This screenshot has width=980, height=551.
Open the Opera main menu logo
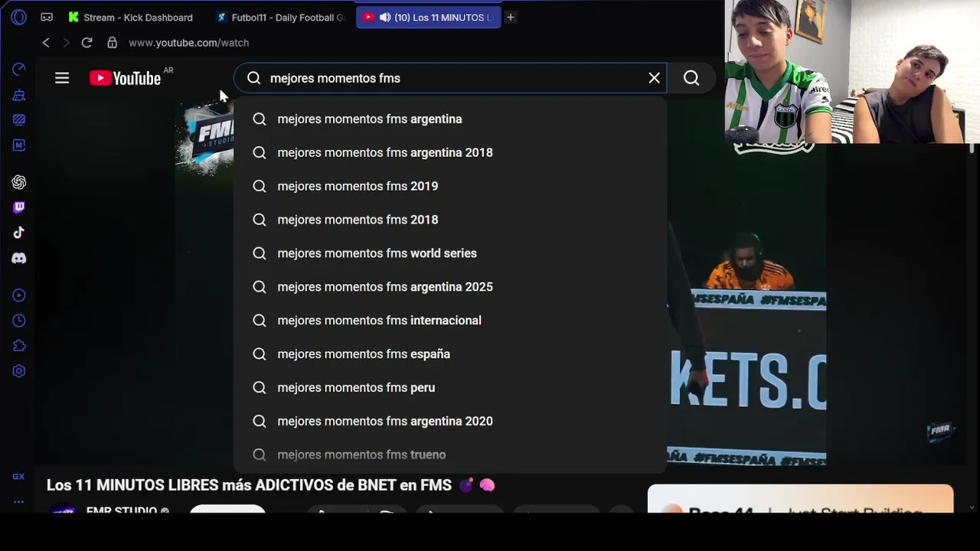(19, 17)
